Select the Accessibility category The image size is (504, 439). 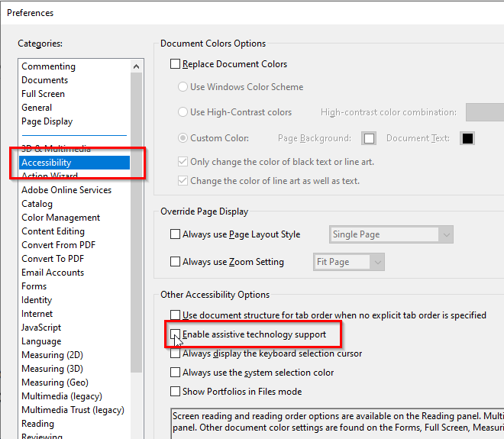click(x=74, y=163)
